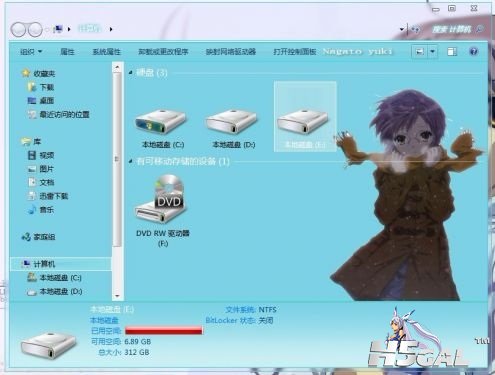This screenshot has height=375, width=495.
Task: Click the free space value '6.89 GB'
Action: pos(138,342)
